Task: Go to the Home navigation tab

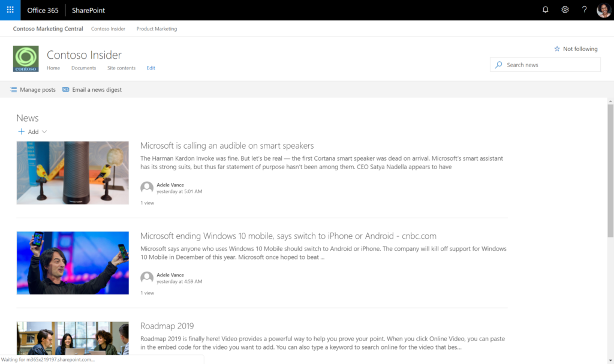Action: point(53,68)
